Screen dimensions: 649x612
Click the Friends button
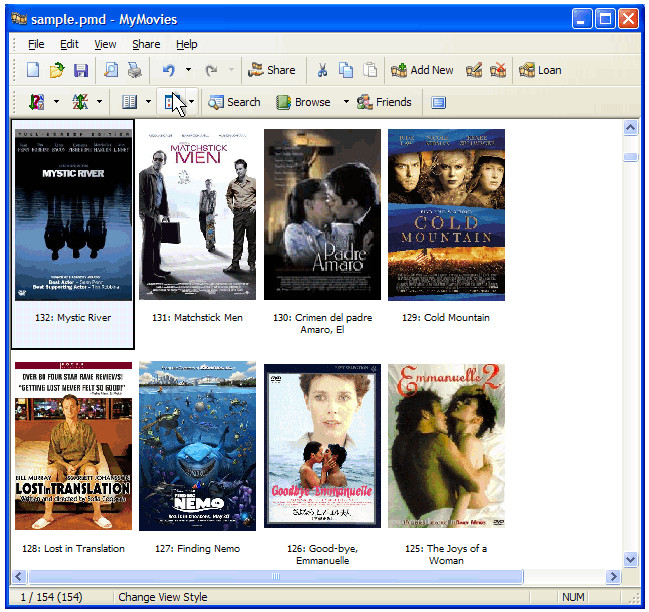click(x=384, y=102)
